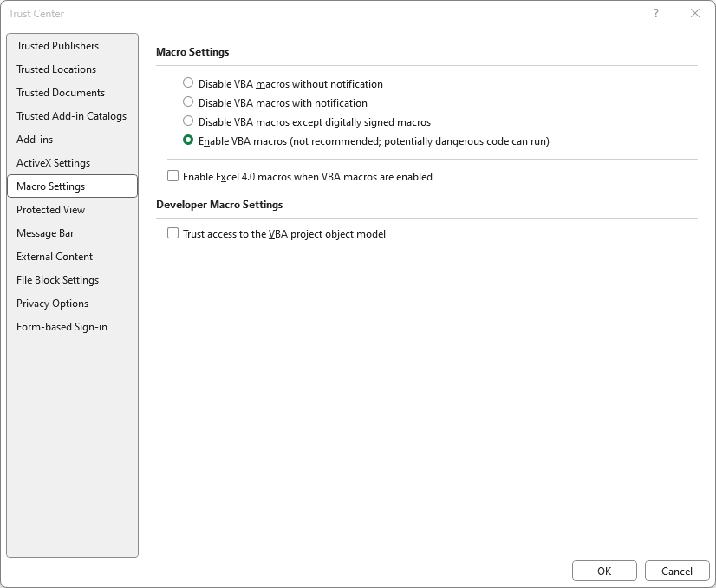Viewport: 716px width, 588px height.
Task: Close the Trust Center dialog
Action: tap(695, 13)
